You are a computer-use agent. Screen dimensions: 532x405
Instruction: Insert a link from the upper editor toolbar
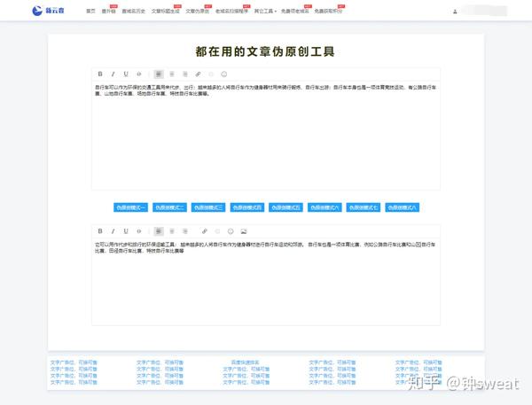[198, 74]
